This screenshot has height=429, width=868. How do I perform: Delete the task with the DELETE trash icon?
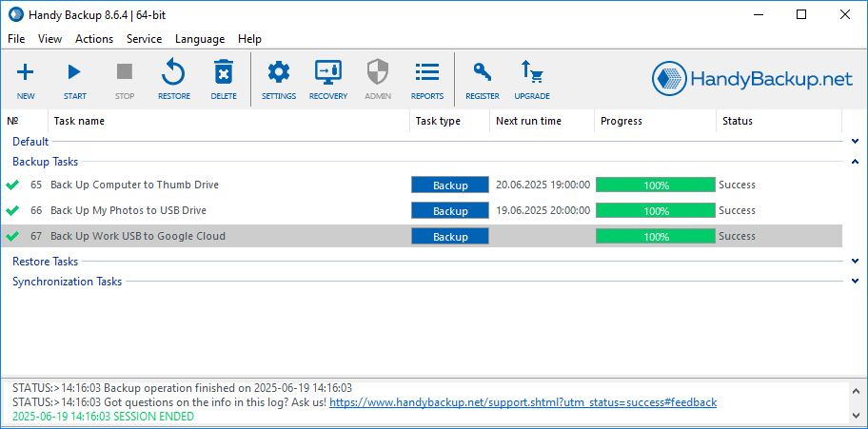tap(224, 72)
